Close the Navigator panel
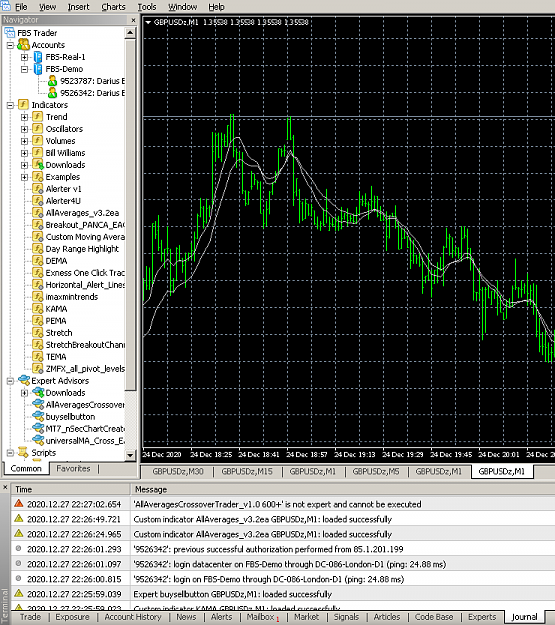This screenshot has height=625, width=555. tap(133, 20)
